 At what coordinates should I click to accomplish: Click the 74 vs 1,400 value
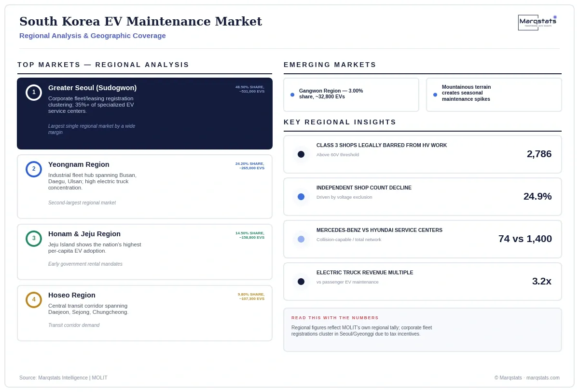tap(525, 239)
